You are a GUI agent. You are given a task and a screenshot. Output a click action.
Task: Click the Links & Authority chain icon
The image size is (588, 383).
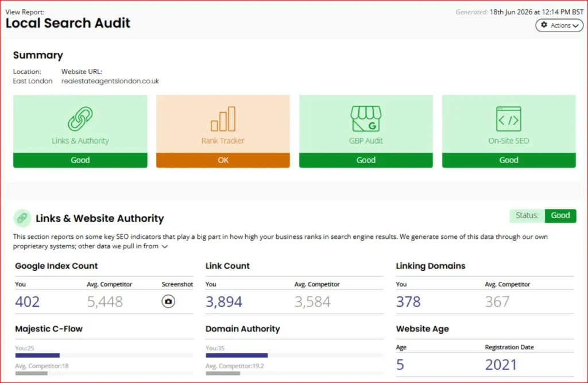(80, 118)
